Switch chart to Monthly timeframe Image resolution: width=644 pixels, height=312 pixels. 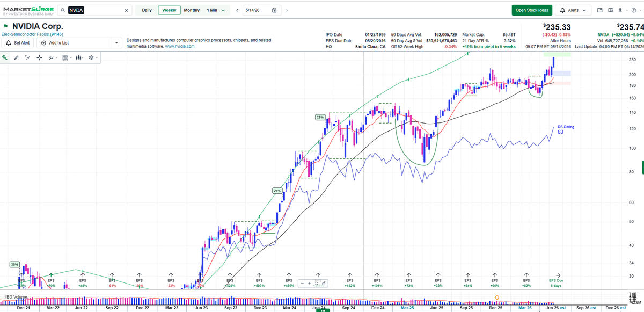pos(192,10)
